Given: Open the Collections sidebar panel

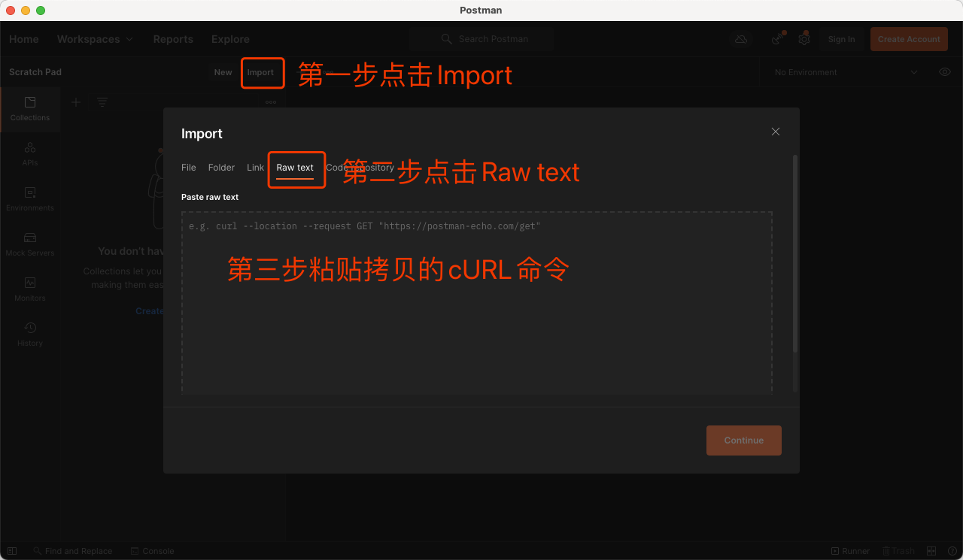Looking at the screenshot, I should [x=30, y=109].
